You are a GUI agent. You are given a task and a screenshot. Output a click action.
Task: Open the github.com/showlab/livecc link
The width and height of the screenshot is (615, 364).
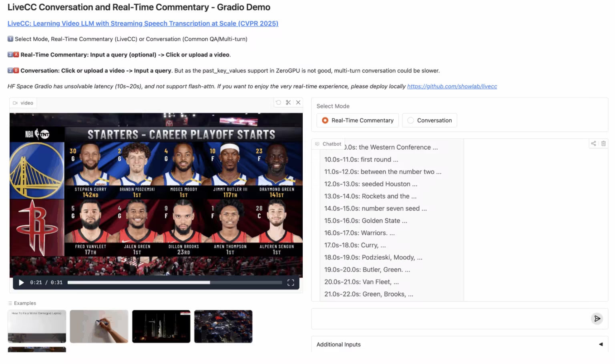[x=452, y=86]
